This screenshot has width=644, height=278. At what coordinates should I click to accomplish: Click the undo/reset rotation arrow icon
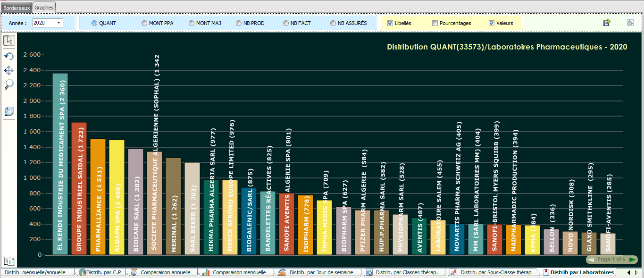click(x=9, y=56)
